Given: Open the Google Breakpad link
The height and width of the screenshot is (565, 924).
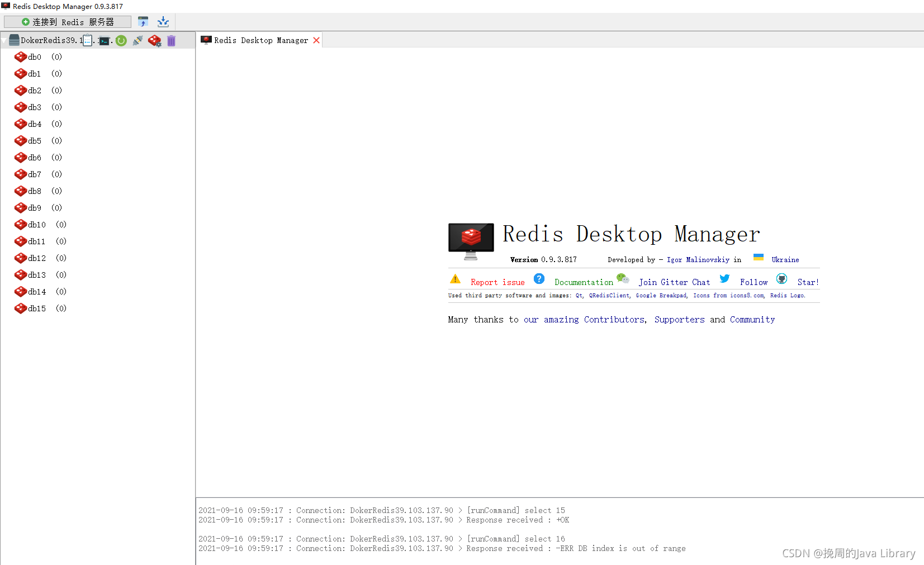Looking at the screenshot, I should click(x=661, y=296).
